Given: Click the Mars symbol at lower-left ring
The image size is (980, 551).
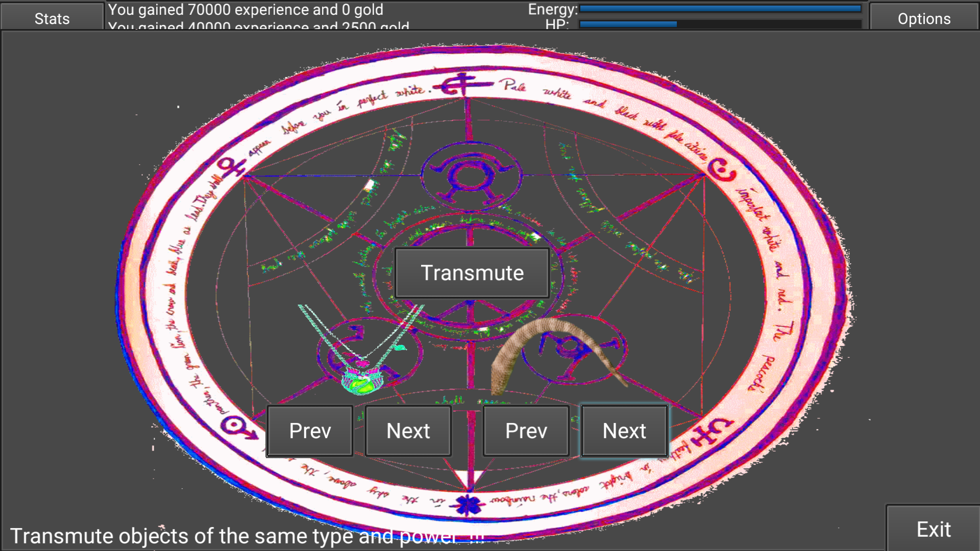Looking at the screenshot, I should click(238, 427).
